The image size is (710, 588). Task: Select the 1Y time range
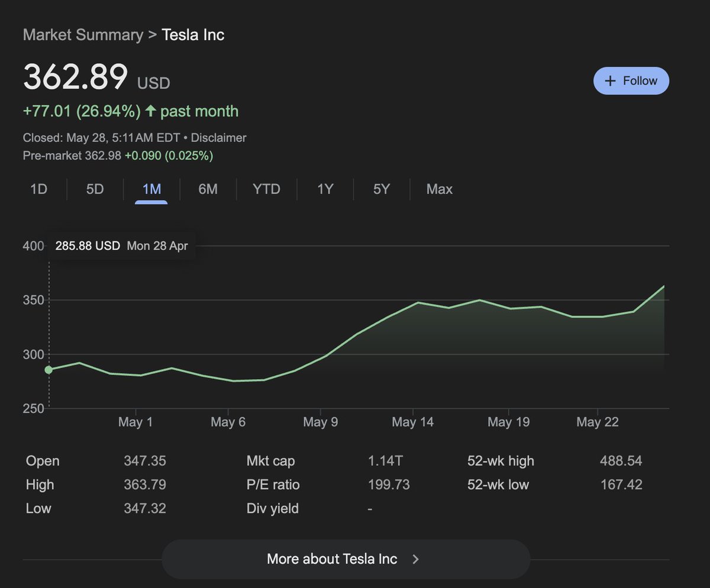pos(324,189)
